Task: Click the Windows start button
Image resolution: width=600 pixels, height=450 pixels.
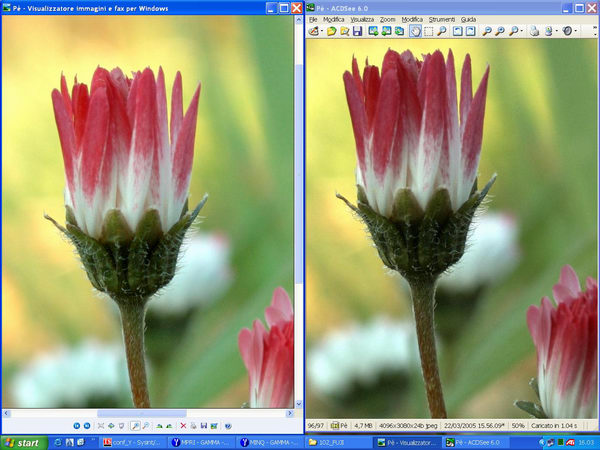Action: 23,442
